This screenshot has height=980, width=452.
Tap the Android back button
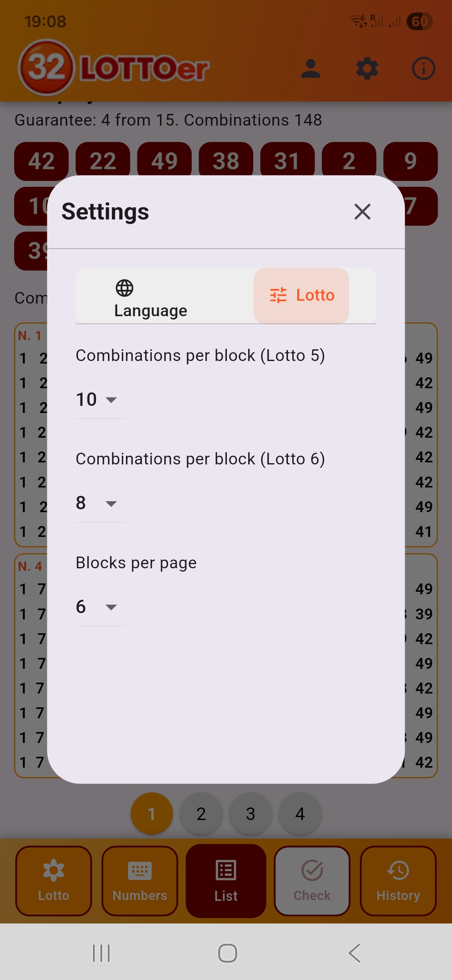354,953
